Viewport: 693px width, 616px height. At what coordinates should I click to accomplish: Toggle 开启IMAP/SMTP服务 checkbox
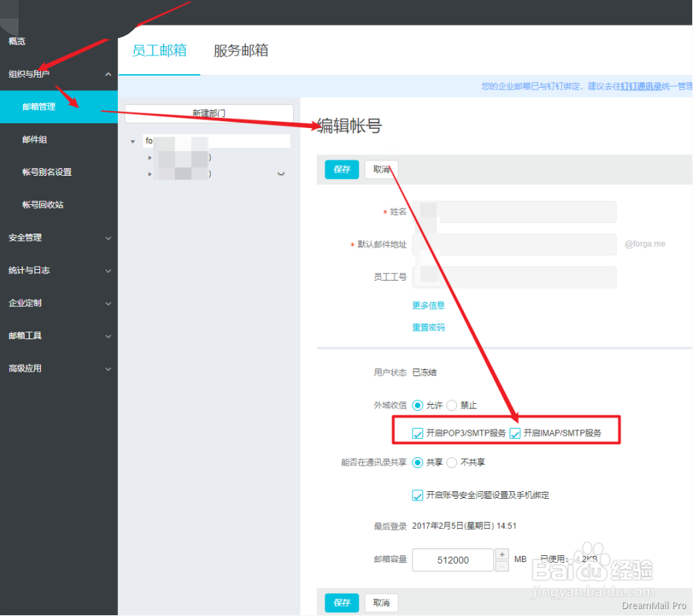click(515, 433)
